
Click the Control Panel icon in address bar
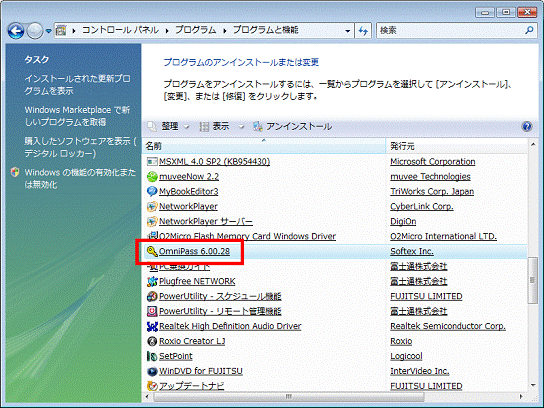[x=61, y=31]
